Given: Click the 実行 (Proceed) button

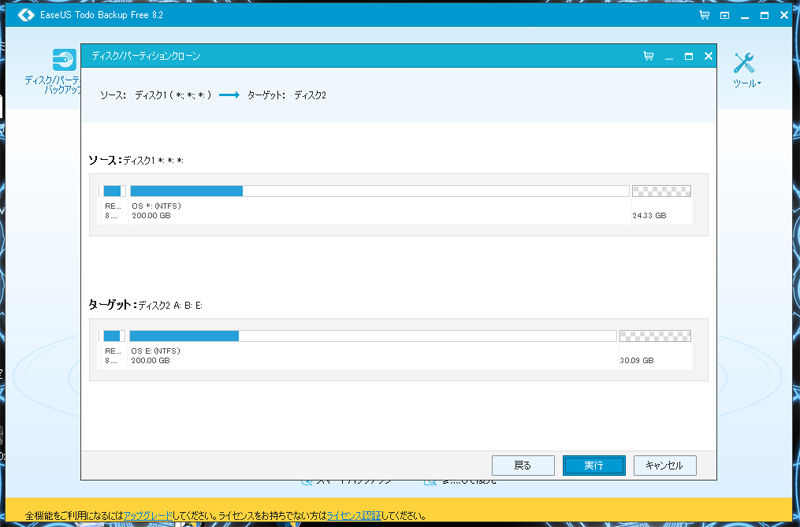Looking at the screenshot, I should pos(594,465).
